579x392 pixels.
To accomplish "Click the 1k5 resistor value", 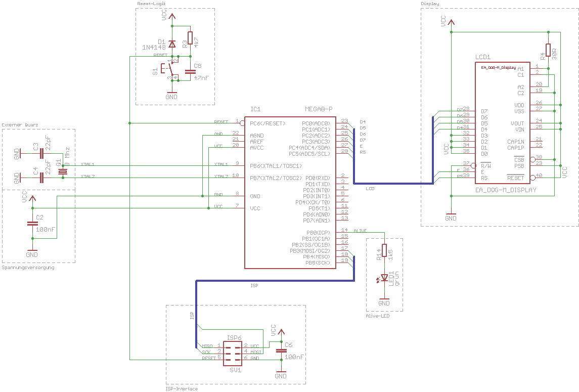I will pos(390,254).
